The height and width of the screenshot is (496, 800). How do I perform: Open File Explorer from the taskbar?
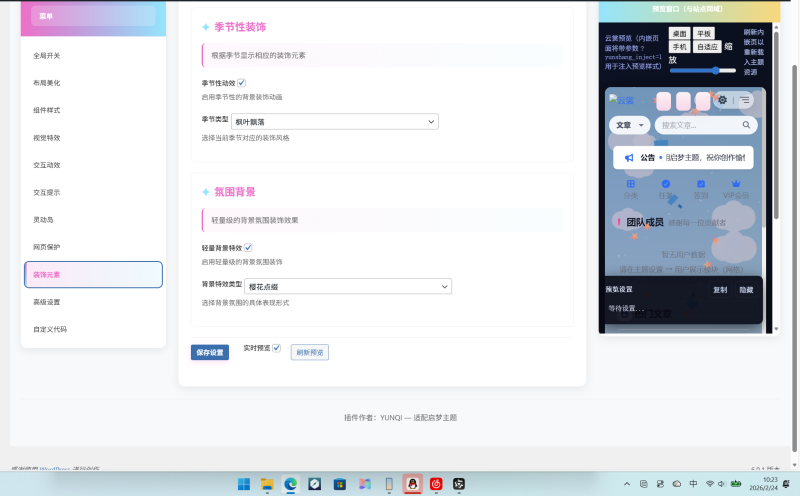click(267, 484)
